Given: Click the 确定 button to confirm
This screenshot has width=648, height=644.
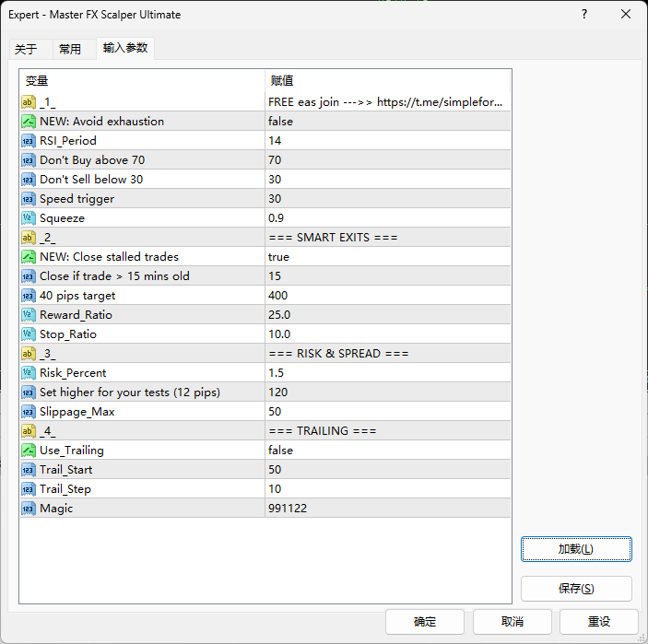Looking at the screenshot, I should 425,622.
